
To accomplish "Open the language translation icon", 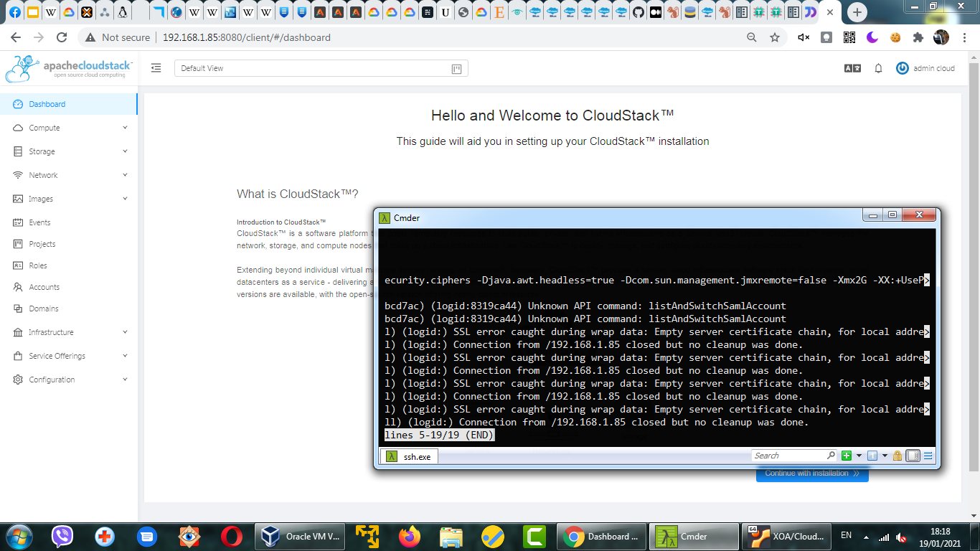I will (852, 68).
